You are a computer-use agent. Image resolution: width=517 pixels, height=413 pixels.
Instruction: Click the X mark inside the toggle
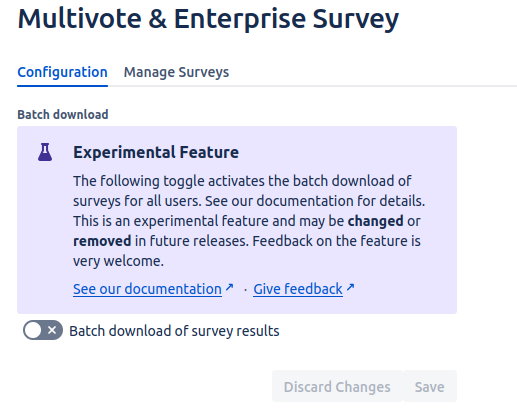(52, 330)
